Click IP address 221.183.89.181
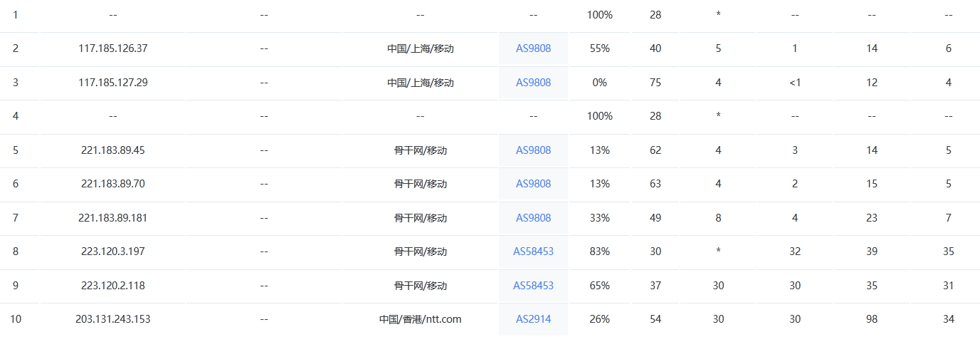The image size is (980, 337). [x=112, y=218]
